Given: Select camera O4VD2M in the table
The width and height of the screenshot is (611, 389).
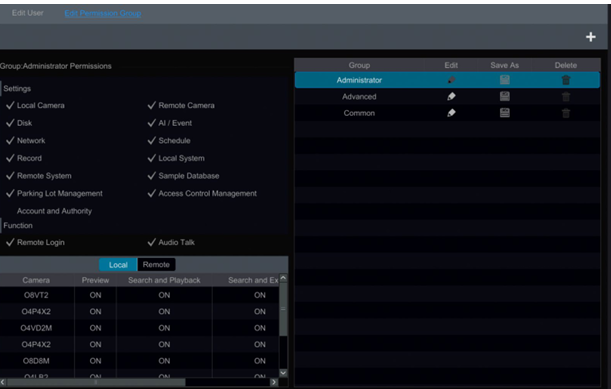Looking at the screenshot, I should pyautogui.click(x=36, y=328).
